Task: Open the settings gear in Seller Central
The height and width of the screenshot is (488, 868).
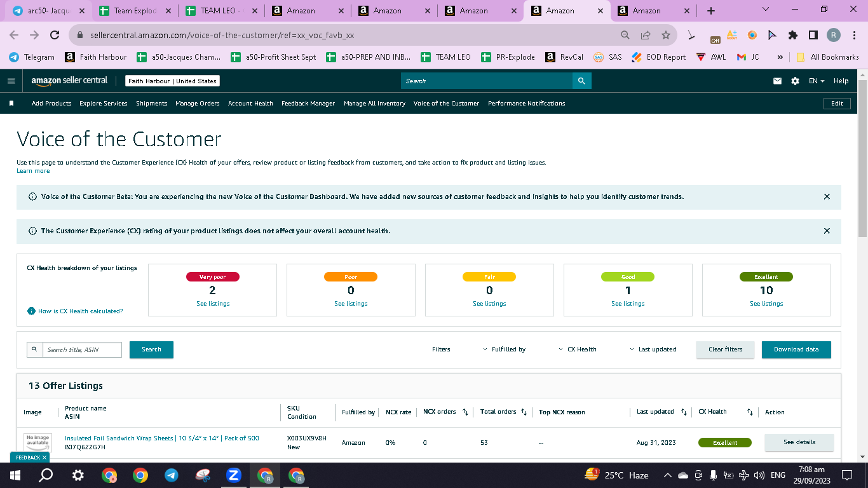Action: pos(795,81)
